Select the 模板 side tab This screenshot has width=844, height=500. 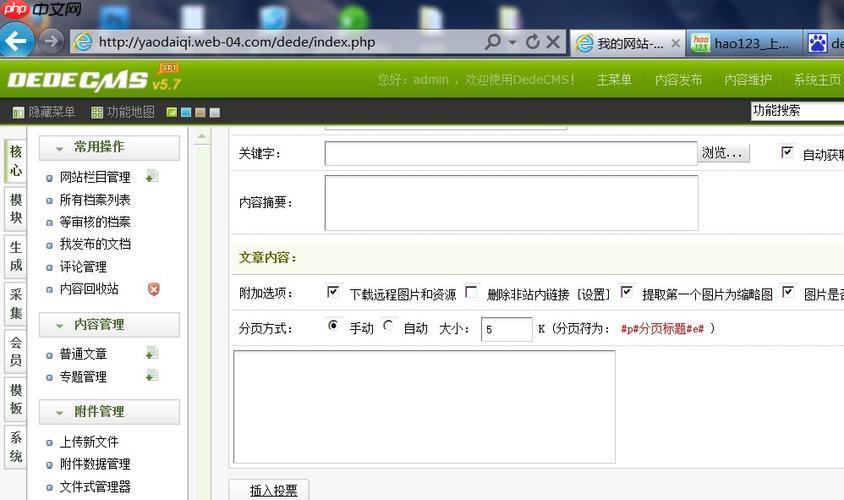pos(15,399)
